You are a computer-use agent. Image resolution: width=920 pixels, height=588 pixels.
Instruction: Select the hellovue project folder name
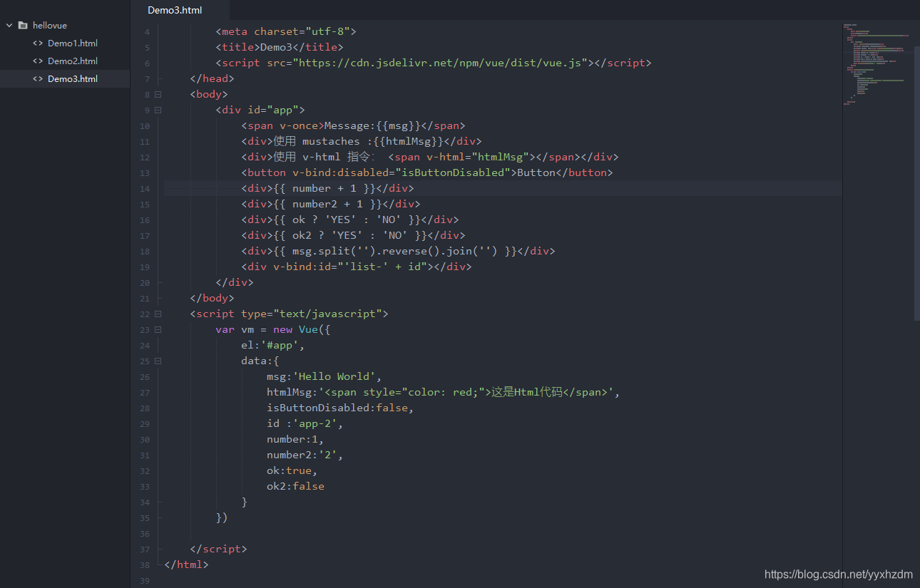point(50,26)
